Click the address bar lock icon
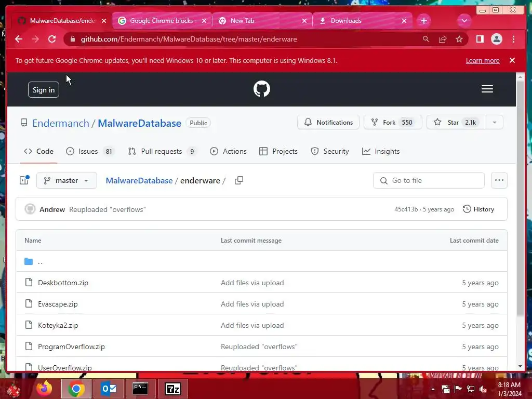The width and height of the screenshot is (532, 399). pos(72,39)
